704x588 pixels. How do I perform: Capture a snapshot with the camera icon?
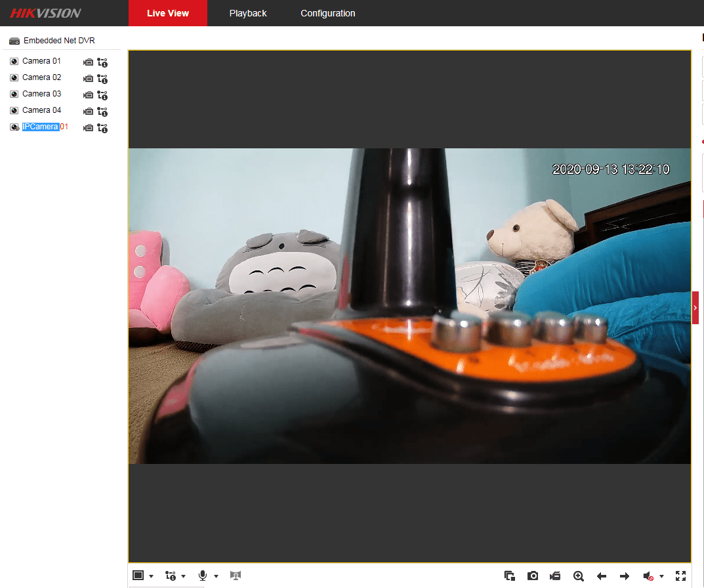click(533, 576)
